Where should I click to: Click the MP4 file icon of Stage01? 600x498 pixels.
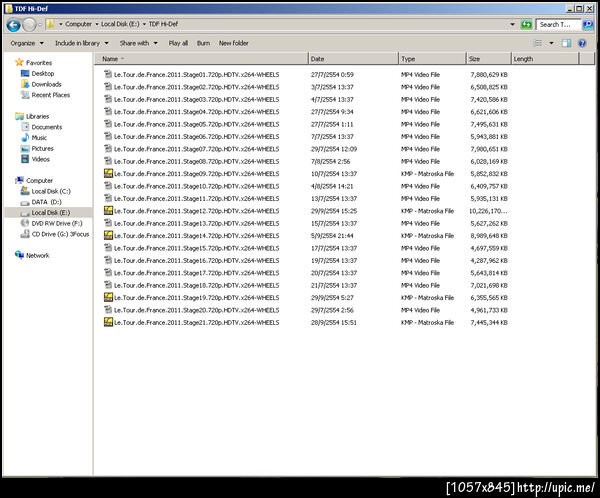pos(108,74)
